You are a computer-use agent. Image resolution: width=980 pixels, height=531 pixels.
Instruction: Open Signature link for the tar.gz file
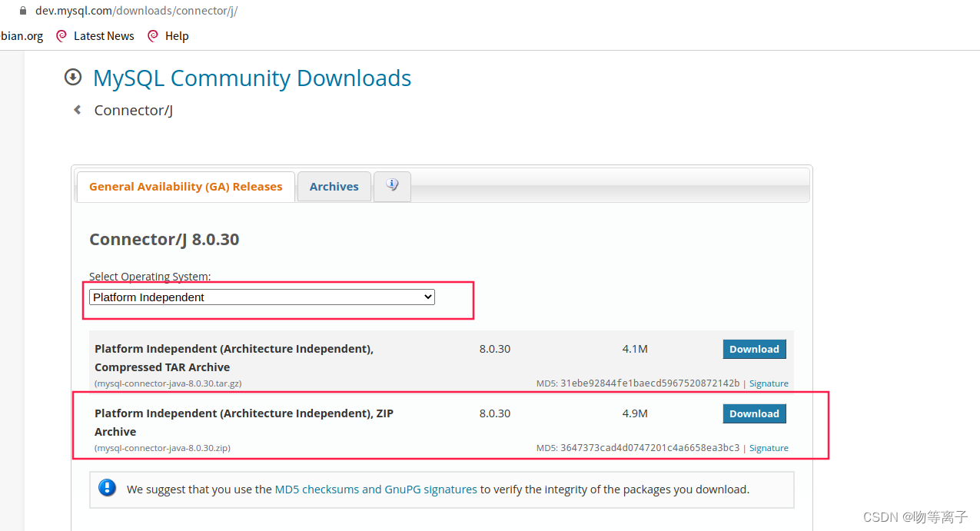[769, 383]
